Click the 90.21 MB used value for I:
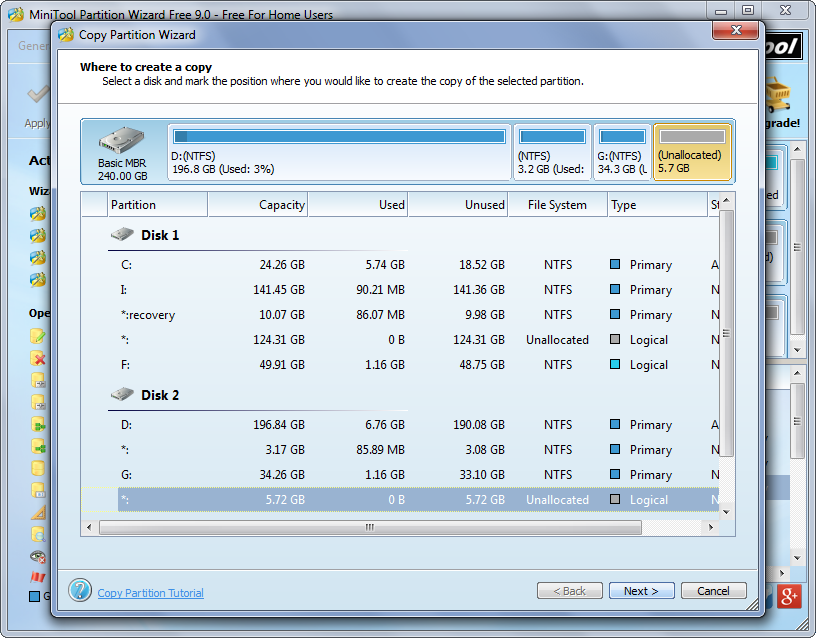This screenshot has height=638, width=816. (380, 289)
